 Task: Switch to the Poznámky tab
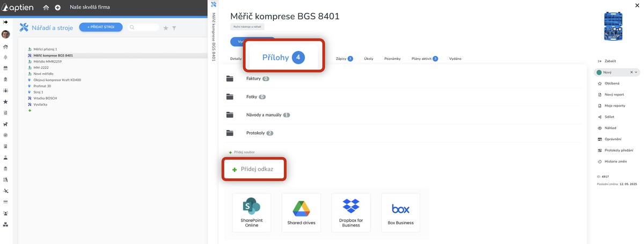click(392, 59)
